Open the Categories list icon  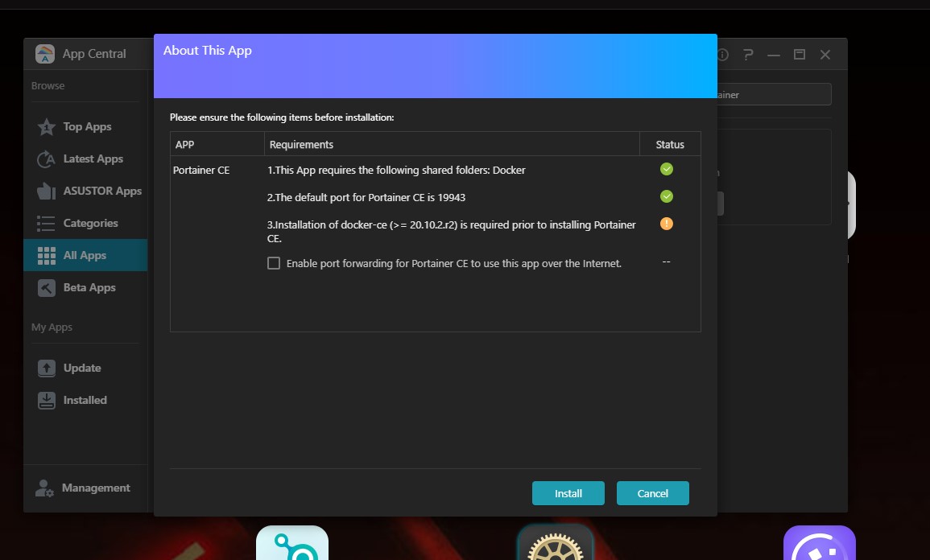46,224
